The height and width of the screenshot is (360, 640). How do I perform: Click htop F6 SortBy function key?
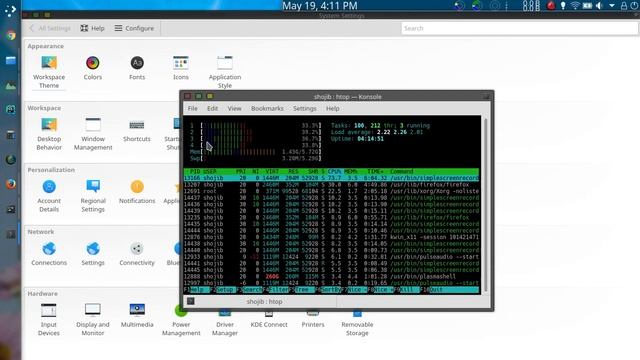(x=329, y=290)
